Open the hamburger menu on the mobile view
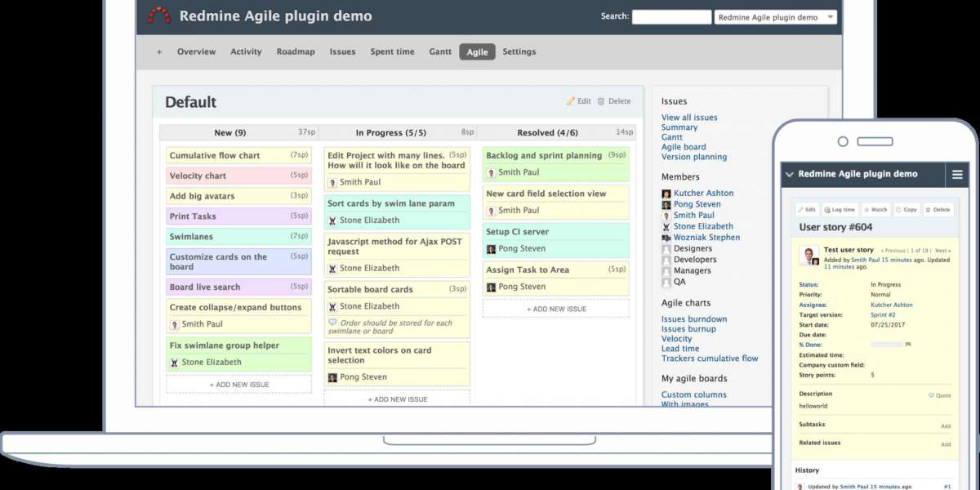980x490 pixels. click(957, 174)
